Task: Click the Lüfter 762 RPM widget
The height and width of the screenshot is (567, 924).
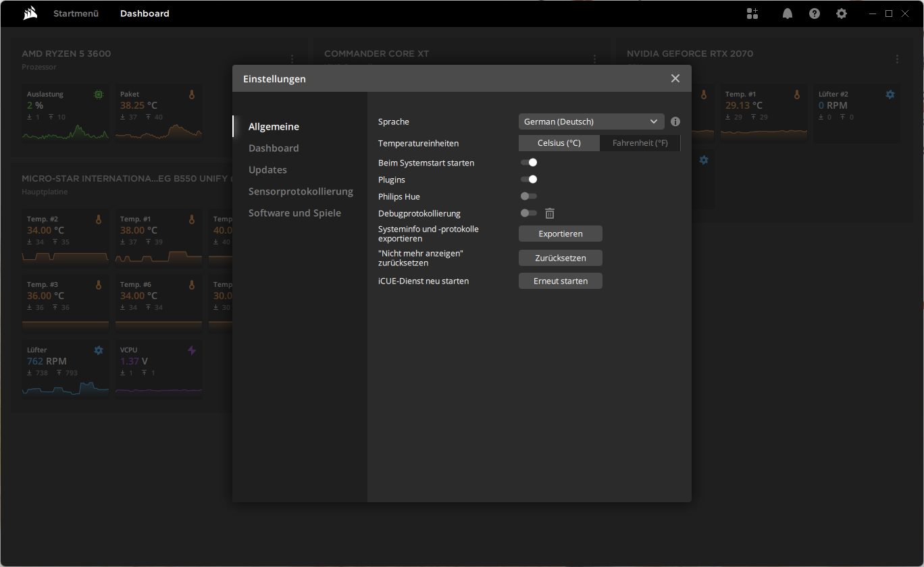Action: (x=65, y=369)
